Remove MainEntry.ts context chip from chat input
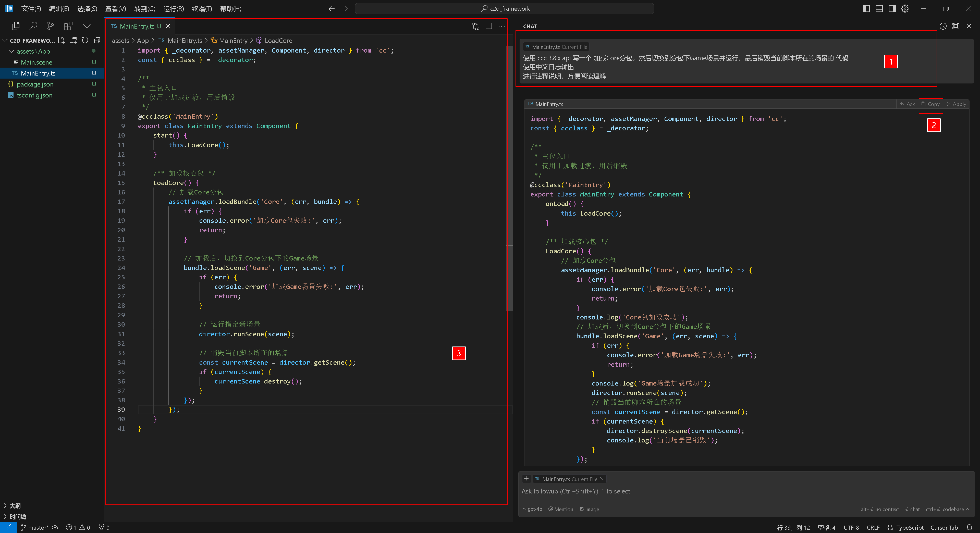 tap(602, 479)
